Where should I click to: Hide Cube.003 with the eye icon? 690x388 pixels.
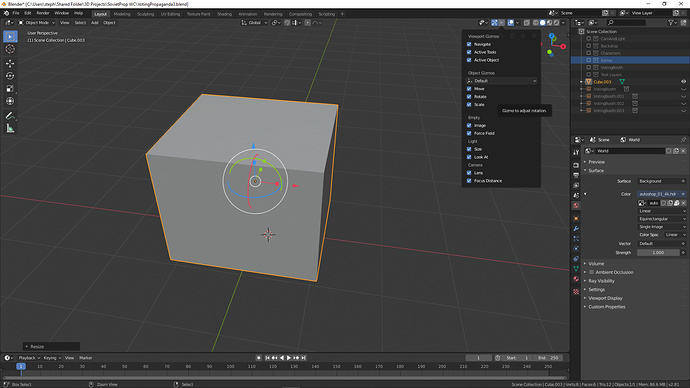click(683, 82)
